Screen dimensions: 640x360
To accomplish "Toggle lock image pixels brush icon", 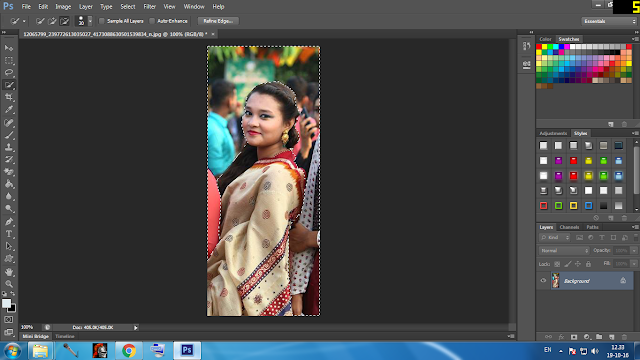I will tap(568, 264).
